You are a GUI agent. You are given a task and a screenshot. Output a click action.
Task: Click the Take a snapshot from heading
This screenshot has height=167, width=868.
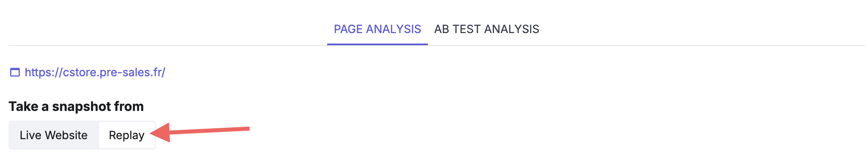click(76, 106)
